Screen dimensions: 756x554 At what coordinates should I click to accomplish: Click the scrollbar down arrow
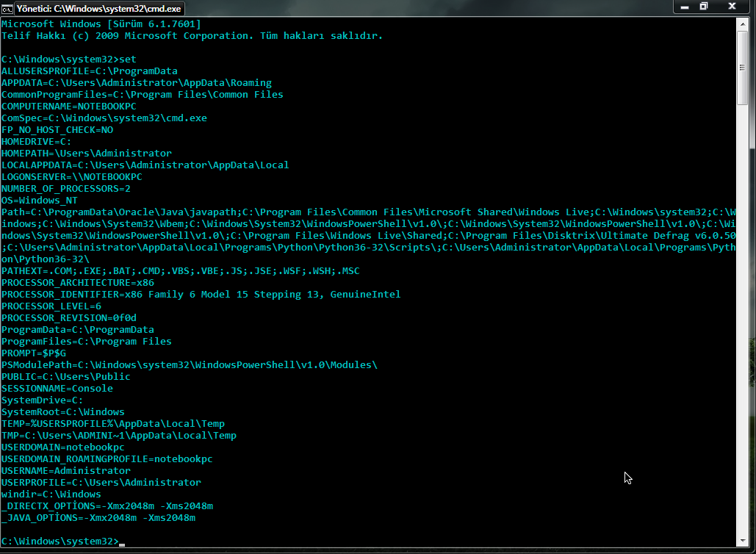coord(743,541)
